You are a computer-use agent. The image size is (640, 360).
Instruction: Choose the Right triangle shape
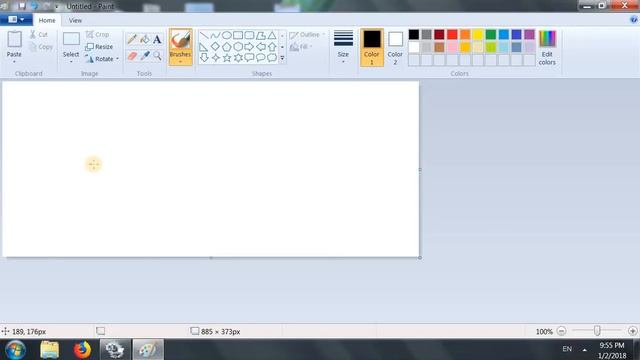(x=204, y=47)
